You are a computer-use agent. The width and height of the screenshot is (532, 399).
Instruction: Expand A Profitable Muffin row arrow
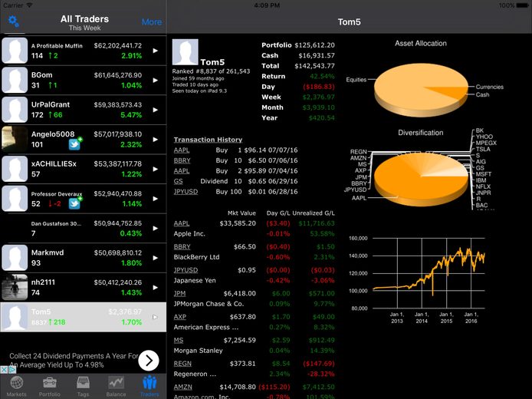click(x=155, y=51)
